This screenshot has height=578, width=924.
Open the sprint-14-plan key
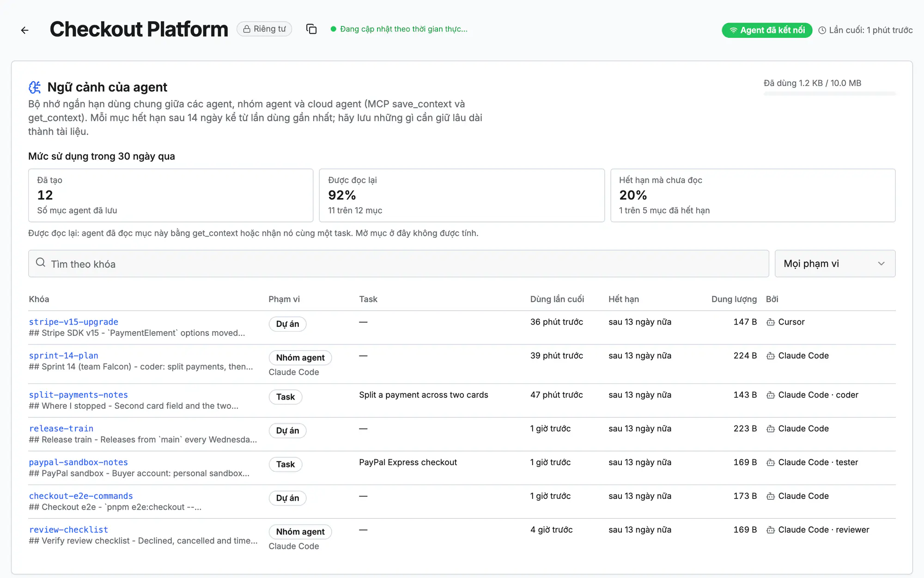63,356
